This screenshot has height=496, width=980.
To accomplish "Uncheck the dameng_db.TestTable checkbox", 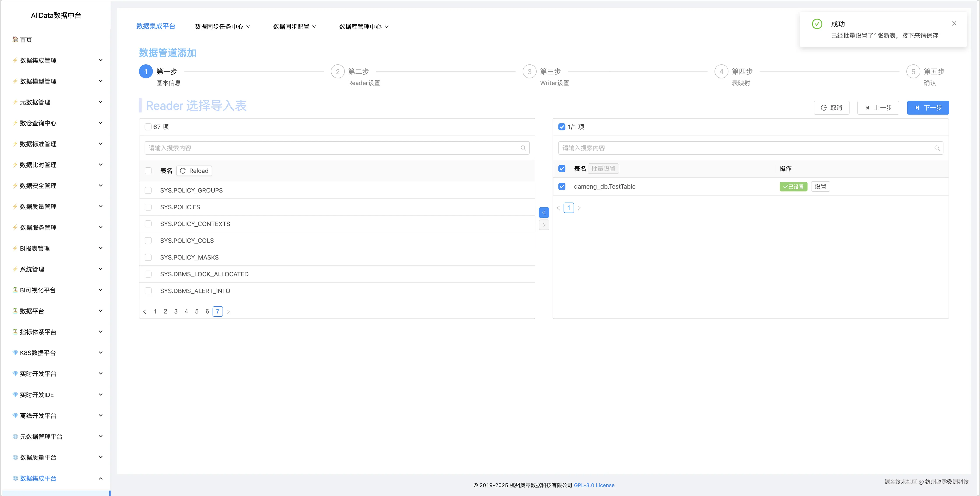I will [x=562, y=187].
